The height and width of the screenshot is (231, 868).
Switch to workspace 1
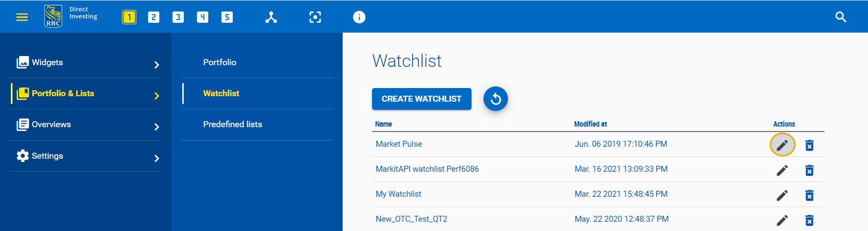pyautogui.click(x=129, y=17)
